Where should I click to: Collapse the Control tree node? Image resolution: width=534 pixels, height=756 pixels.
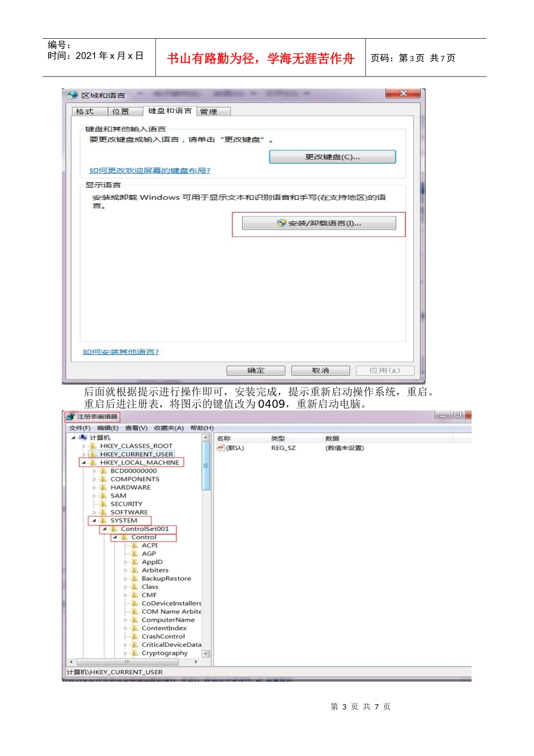click(x=115, y=537)
